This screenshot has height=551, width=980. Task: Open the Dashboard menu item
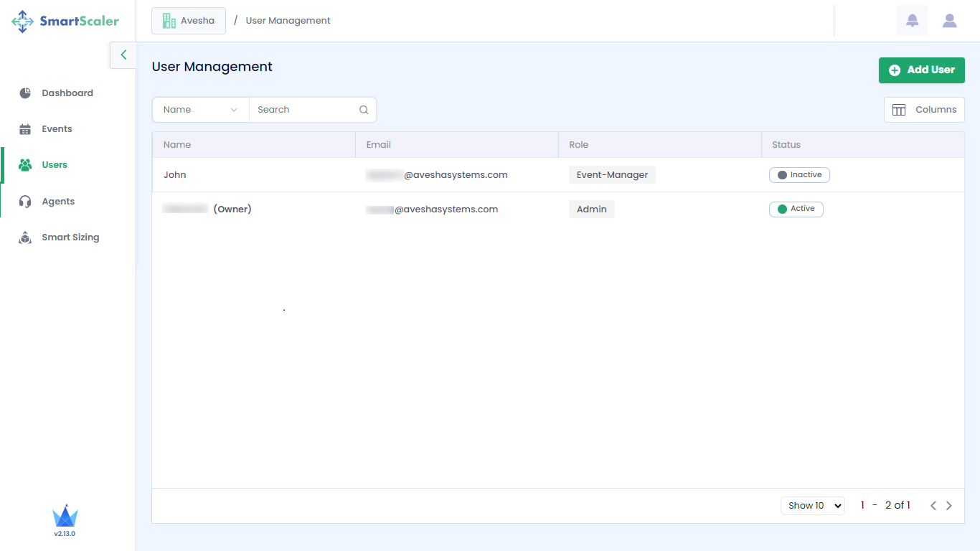click(x=68, y=93)
